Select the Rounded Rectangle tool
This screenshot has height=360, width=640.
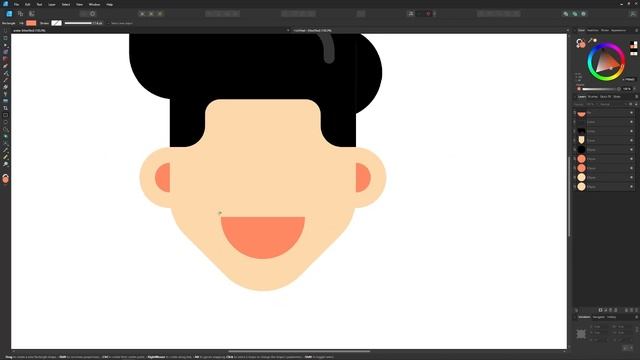(x=5, y=129)
